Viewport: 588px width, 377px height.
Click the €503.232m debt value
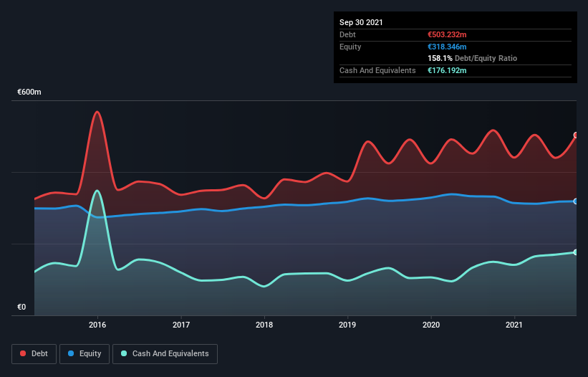click(x=447, y=34)
